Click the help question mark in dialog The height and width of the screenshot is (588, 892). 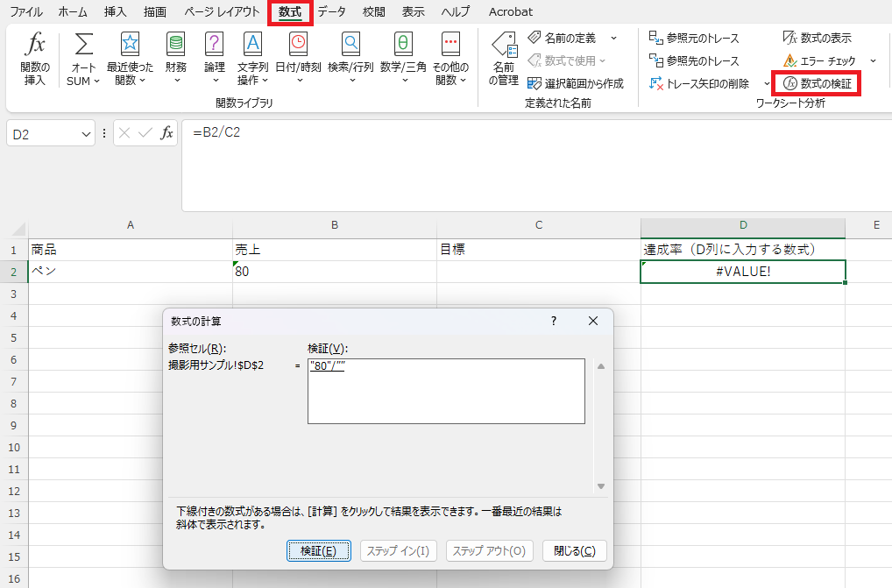[x=554, y=322]
